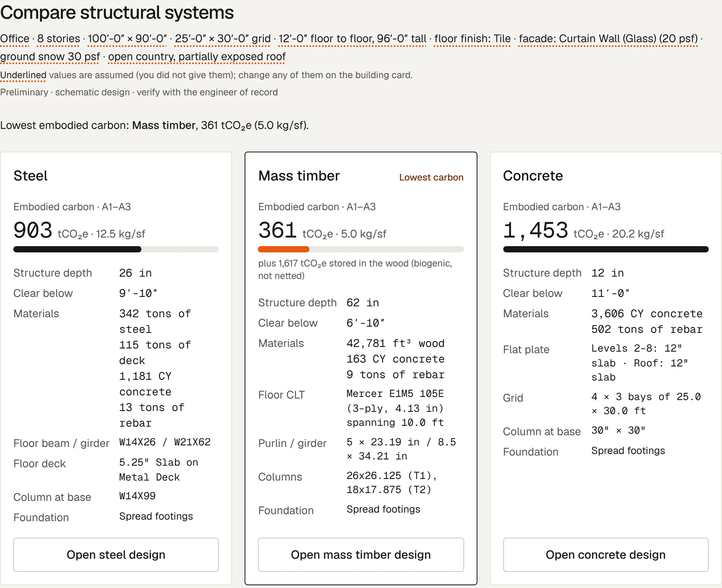
Task: Click the concrete '1,453' carbon total
Action: point(535,230)
